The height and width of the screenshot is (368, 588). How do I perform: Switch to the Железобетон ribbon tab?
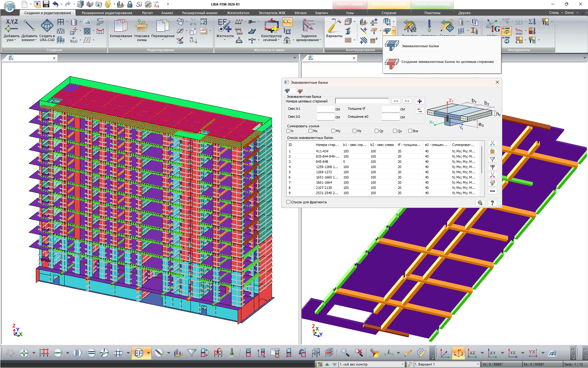click(x=238, y=13)
